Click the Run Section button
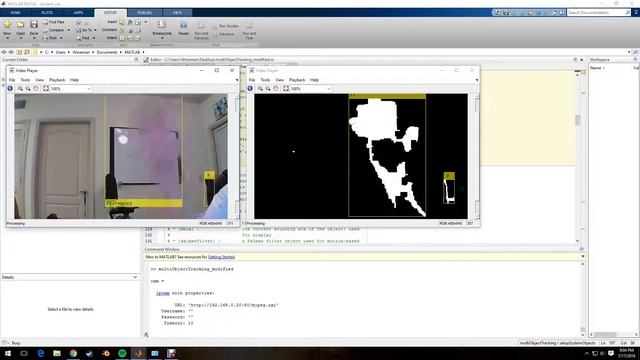The width and height of the screenshot is (640, 360). coord(225,26)
